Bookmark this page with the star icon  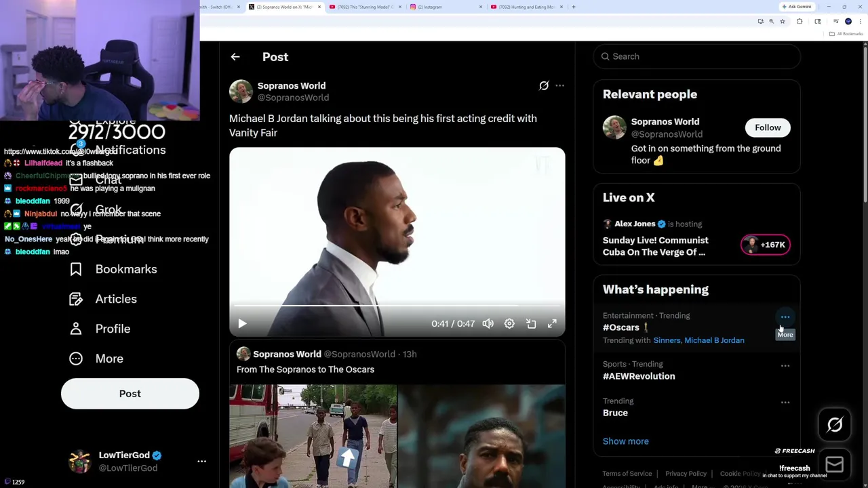(782, 22)
